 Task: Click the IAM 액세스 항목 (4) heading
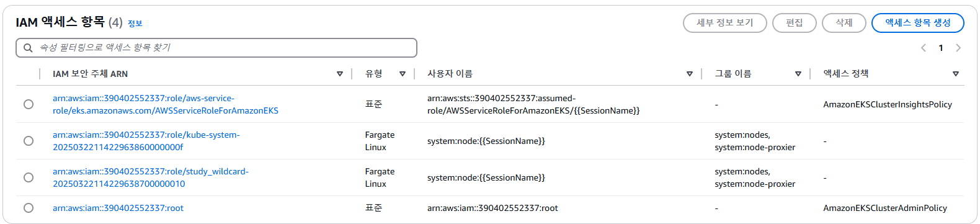pos(69,22)
